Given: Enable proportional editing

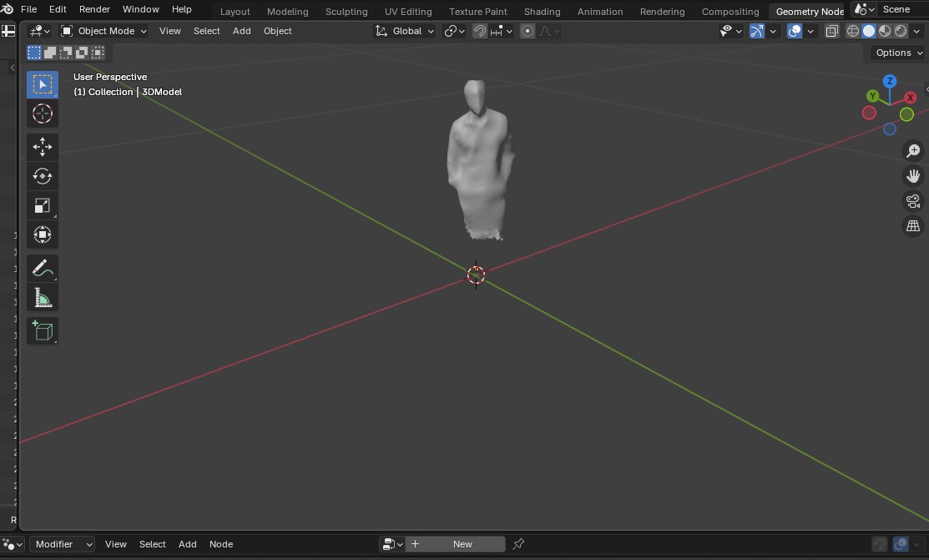Looking at the screenshot, I should pyautogui.click(x=528, y=31).
